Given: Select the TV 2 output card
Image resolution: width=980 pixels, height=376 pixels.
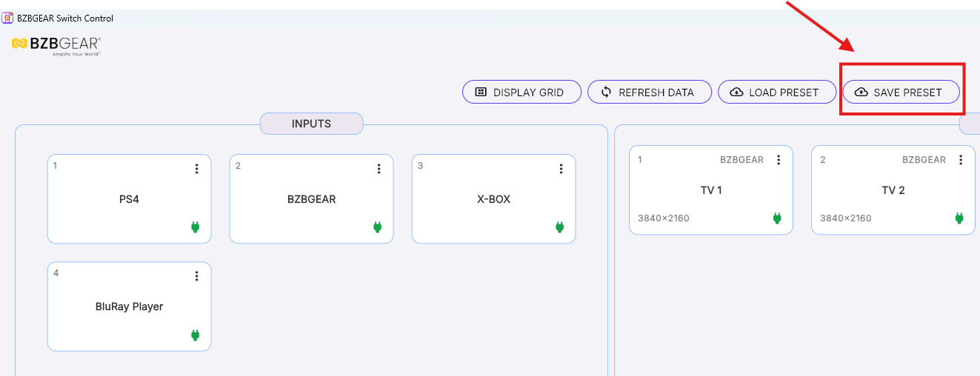Looking at the screenshot, I should coord(893,190).
